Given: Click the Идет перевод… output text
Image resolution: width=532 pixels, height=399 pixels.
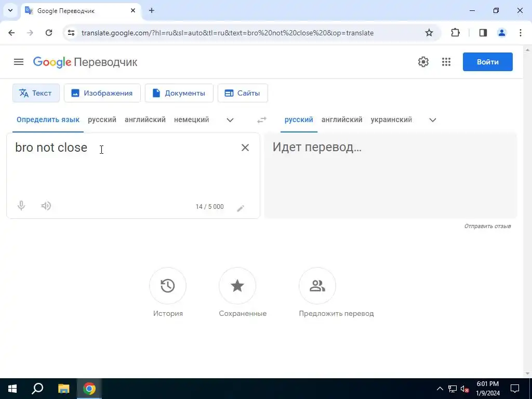Looking at the screenshot, I should click(317, 147).
